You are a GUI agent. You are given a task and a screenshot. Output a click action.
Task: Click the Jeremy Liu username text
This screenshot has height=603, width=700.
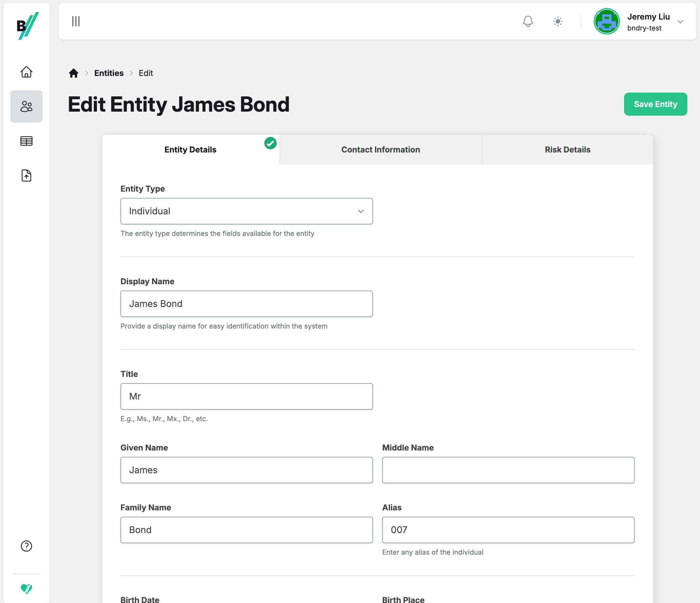tap(648, 17)
